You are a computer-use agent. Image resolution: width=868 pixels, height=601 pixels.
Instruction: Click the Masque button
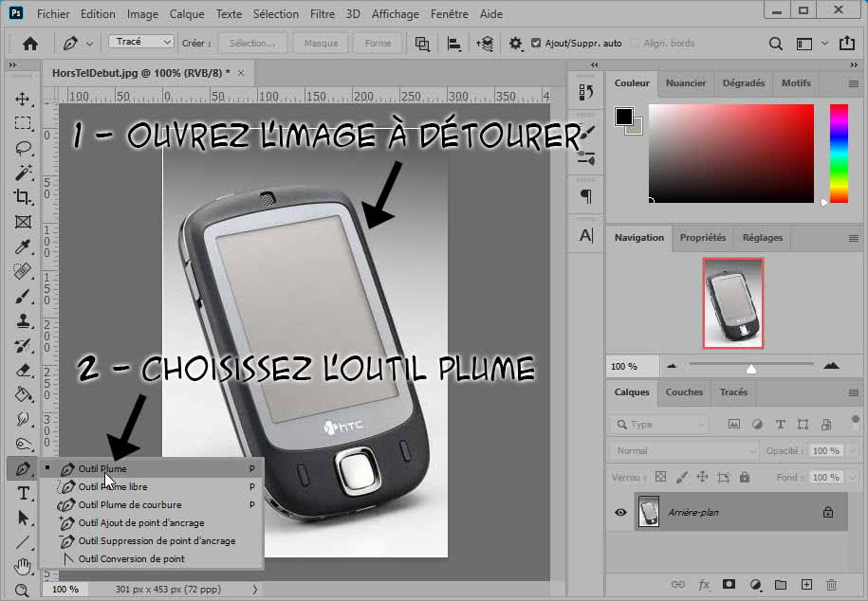(x=321, y=44)
